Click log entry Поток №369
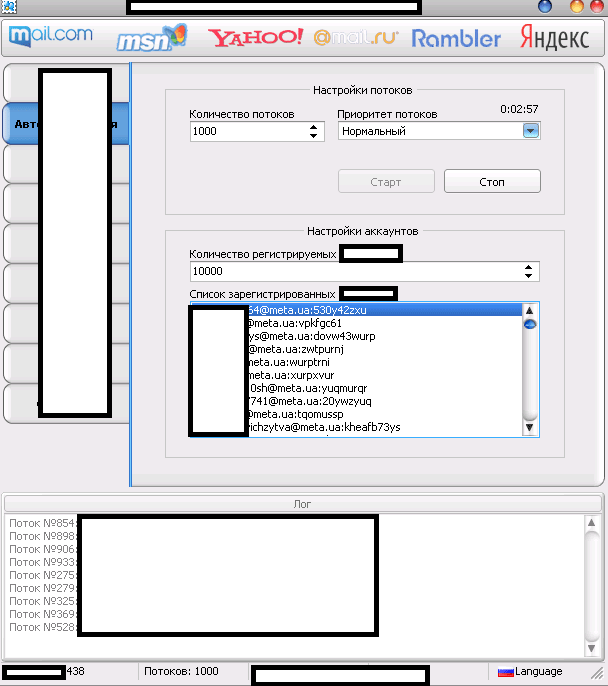 click(x=42, y=614)
